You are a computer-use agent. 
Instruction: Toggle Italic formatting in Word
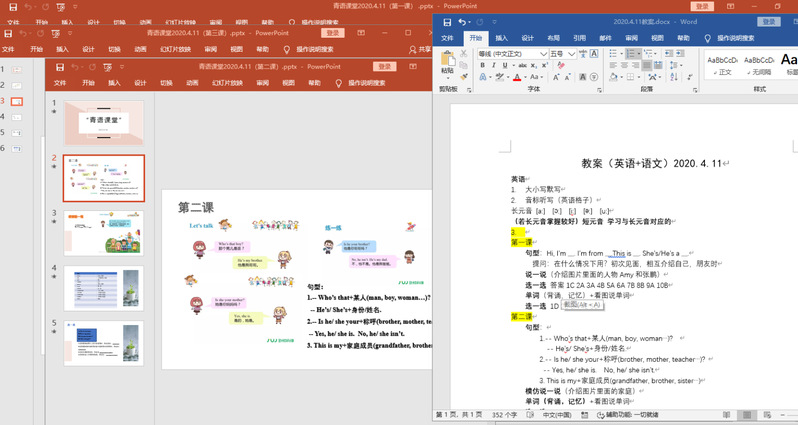[x=493, y=66]
